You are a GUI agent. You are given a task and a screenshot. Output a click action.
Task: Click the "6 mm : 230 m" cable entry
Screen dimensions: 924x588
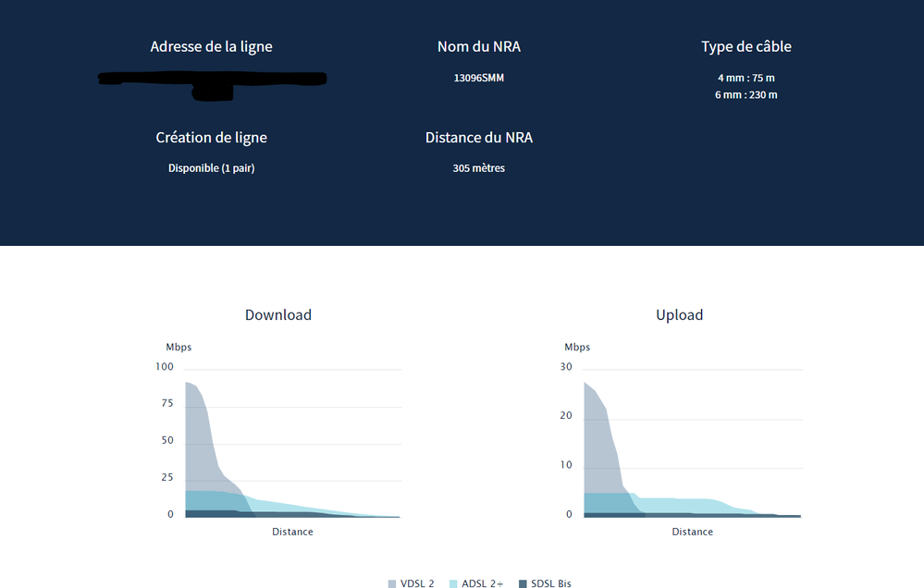[x=745, y=95]
